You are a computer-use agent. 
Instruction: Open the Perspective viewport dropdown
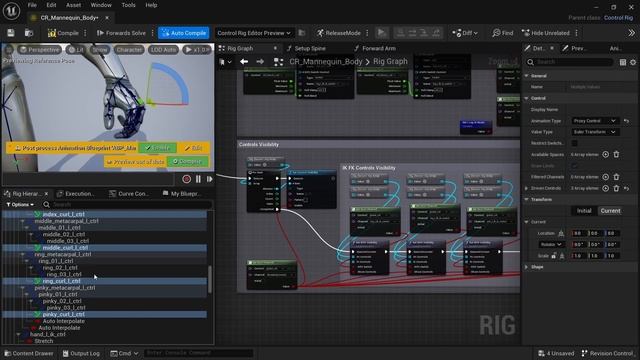(x=40, y=50)
